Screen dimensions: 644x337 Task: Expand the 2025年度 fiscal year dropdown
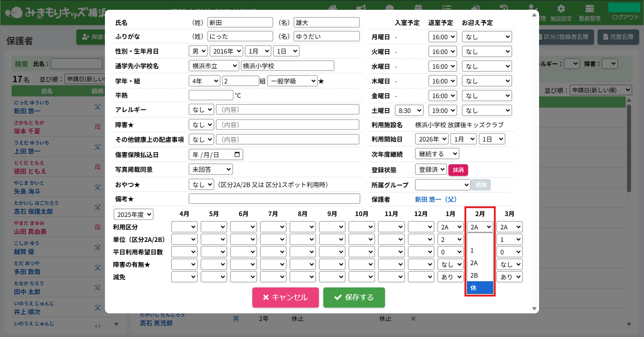pyautogui.click(x=134, y=214)
